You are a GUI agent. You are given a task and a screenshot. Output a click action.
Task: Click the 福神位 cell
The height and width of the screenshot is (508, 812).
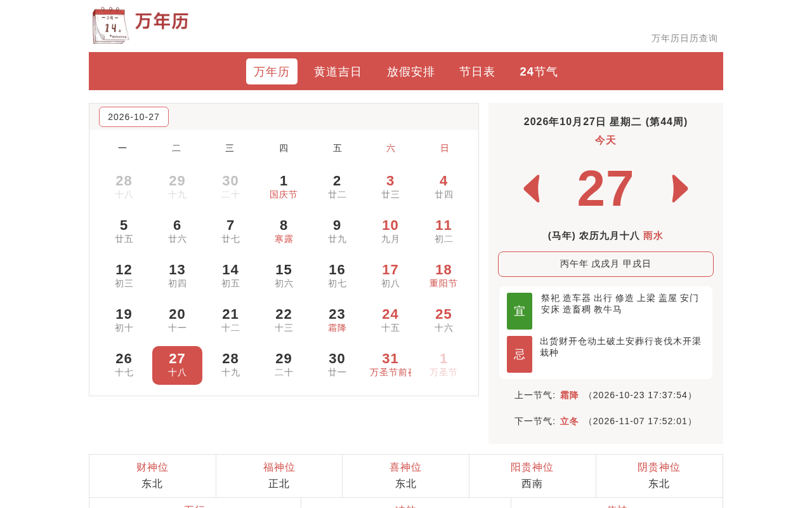(279, 476)
